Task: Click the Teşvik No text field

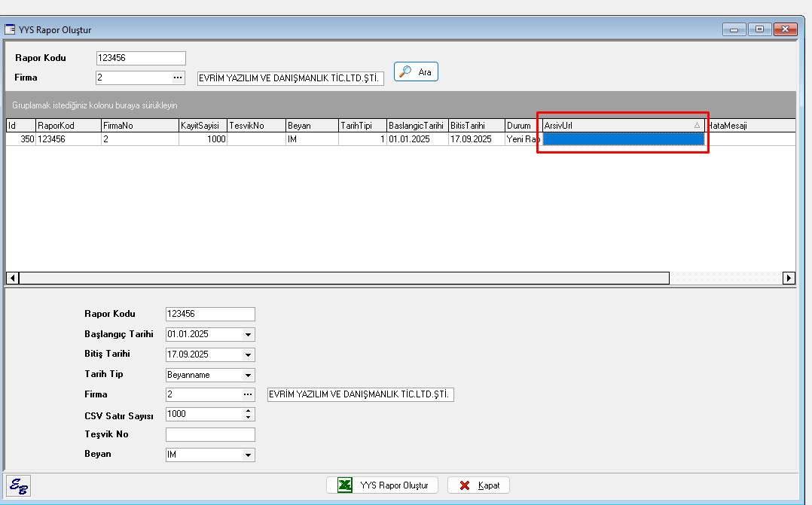Action: (x=210, y=435)
